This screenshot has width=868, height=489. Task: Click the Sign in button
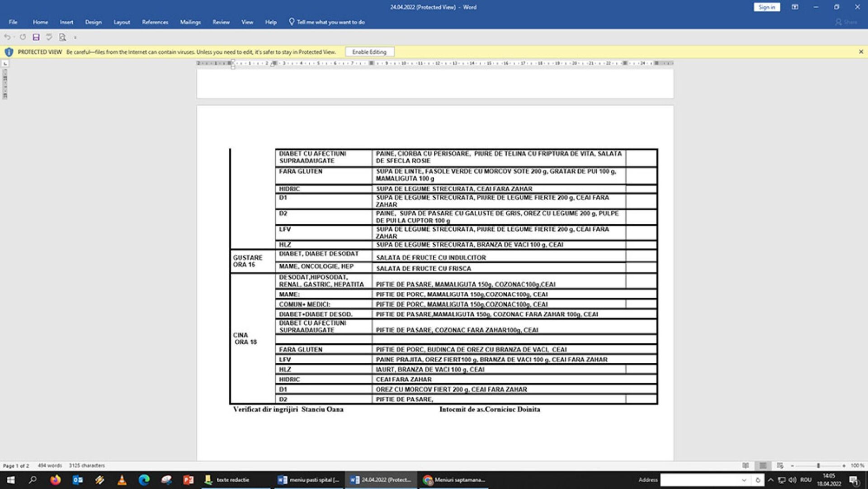(767, 7)
